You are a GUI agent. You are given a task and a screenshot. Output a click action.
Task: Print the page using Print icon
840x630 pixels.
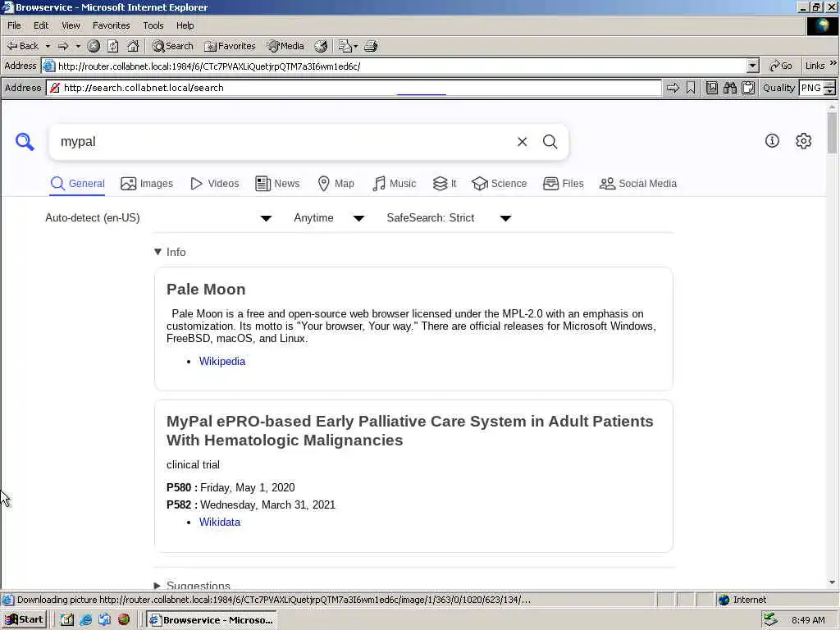tap(371, 46)
